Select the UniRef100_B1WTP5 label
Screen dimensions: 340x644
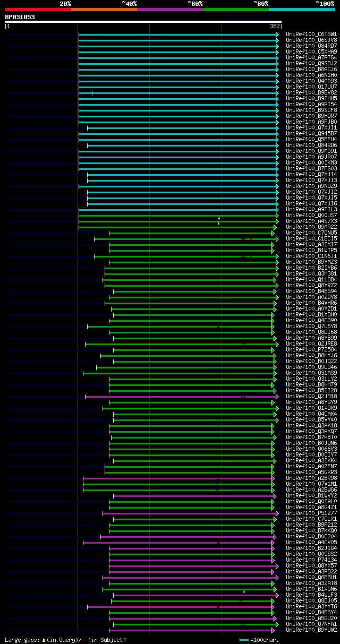[311, 250]
